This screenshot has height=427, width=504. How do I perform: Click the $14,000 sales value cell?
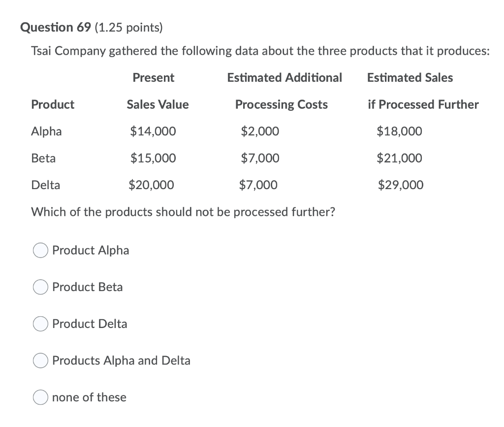(x=157, y=131)
